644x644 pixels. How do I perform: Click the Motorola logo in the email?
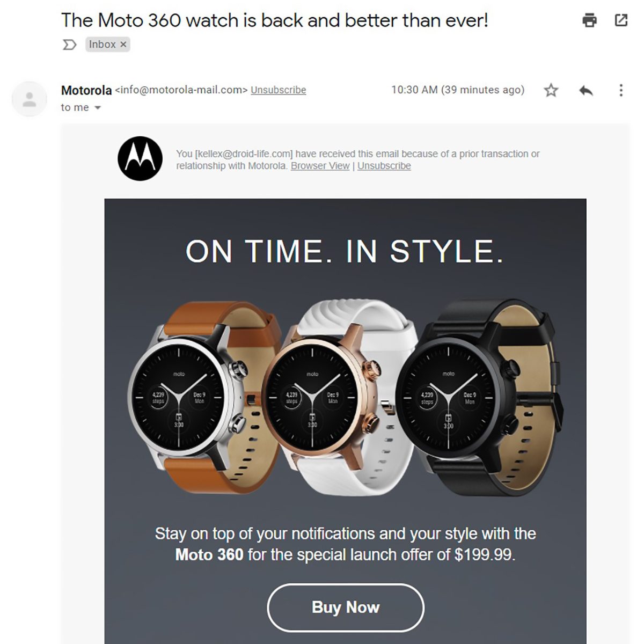(140, 158)
